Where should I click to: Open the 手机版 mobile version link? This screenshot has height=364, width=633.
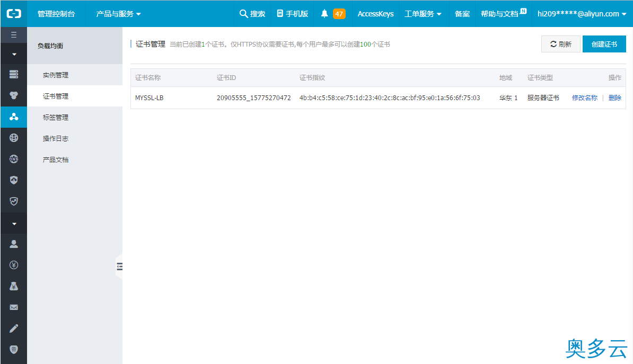[x=293, y=14]
